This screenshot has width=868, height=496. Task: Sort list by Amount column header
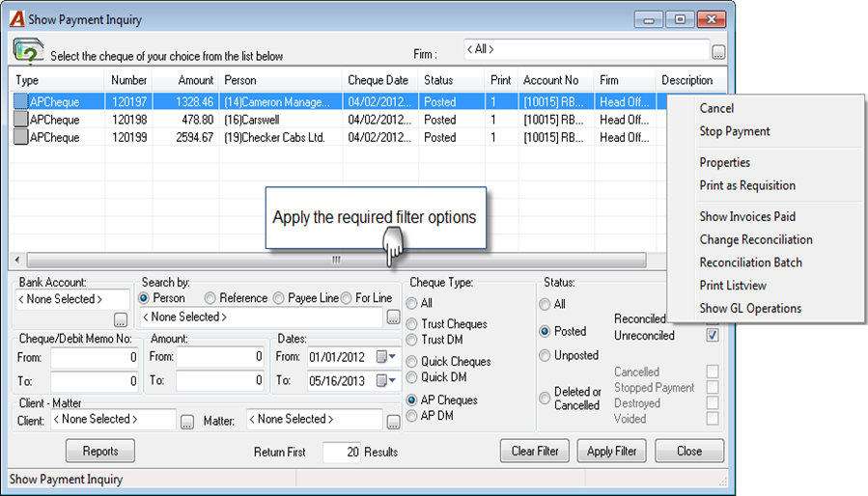(x=185, y=80)
